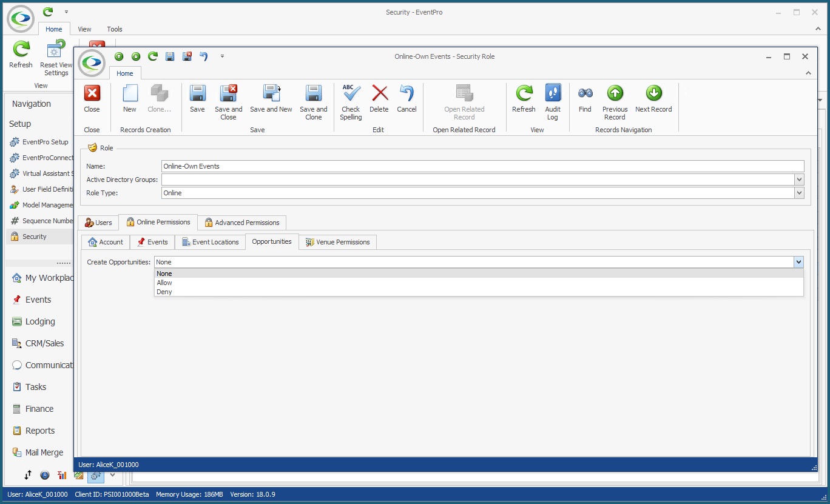Click quick-access save-and-close icon in the title bar
The image size is (830, 504).
(x=187, y=56)
